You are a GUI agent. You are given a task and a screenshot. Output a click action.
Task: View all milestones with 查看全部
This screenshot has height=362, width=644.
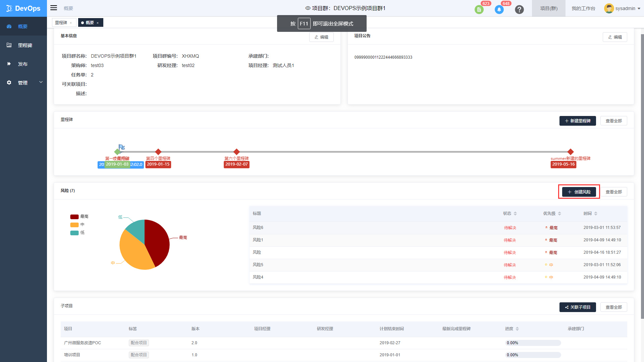tap(613, 121)
